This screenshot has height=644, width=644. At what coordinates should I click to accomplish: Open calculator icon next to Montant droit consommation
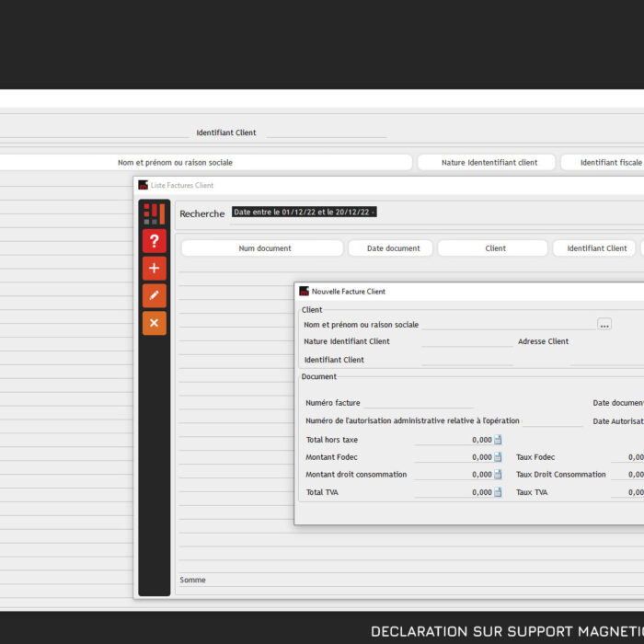[498, 475]
